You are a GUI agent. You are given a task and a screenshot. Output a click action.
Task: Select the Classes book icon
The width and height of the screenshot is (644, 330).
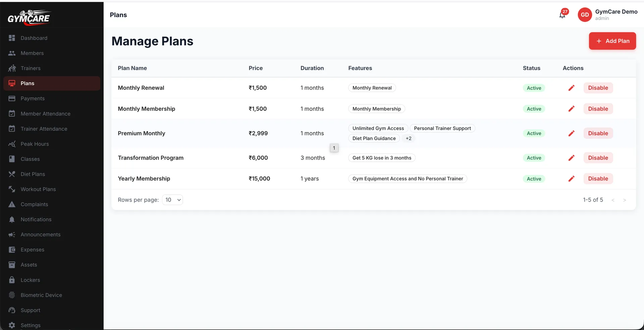[12, 159]
